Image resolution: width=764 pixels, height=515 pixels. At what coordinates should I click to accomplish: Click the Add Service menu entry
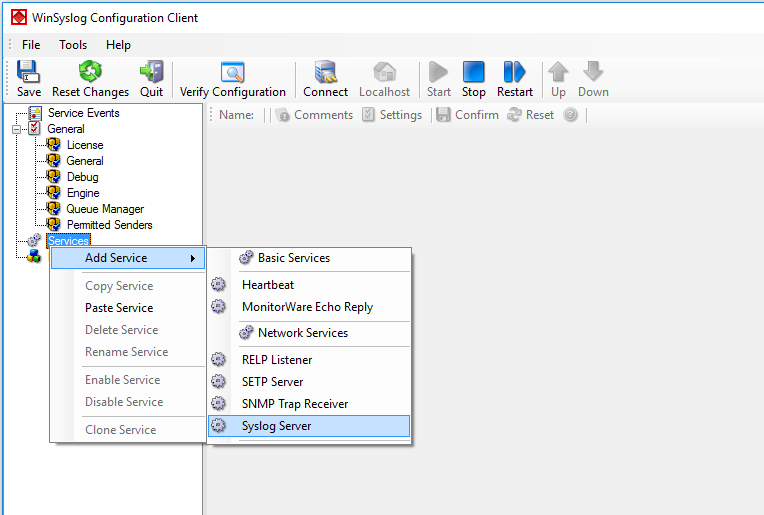128,258
